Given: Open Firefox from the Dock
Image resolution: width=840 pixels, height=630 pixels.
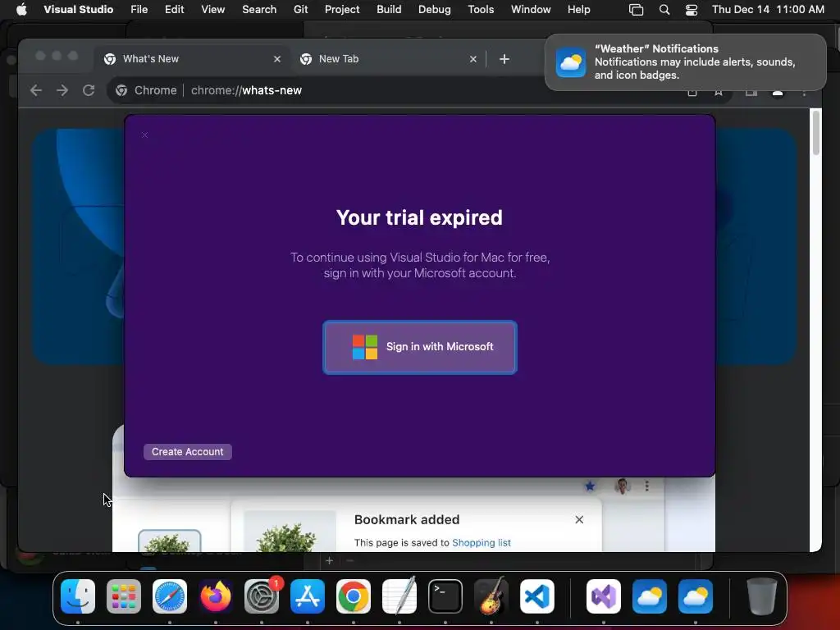Looking at the screenshot, I should tap(216, 596).
